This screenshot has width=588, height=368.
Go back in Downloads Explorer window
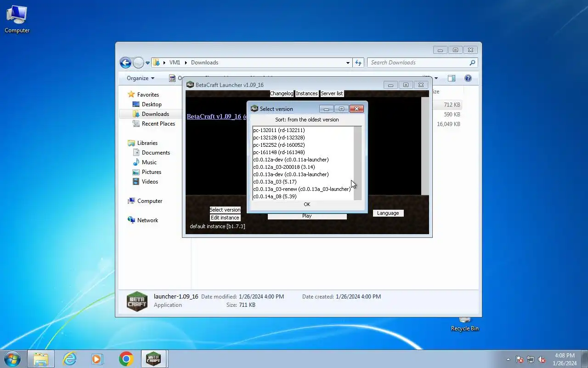point(125,63)
